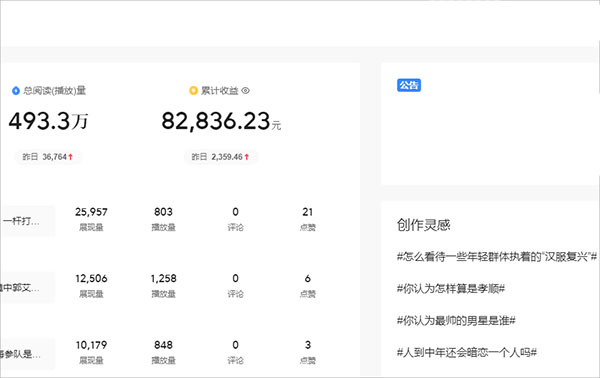
Task: Click the gold coin icon beside 累计收益
Action: pyautogui.click(x=194, y=91)
